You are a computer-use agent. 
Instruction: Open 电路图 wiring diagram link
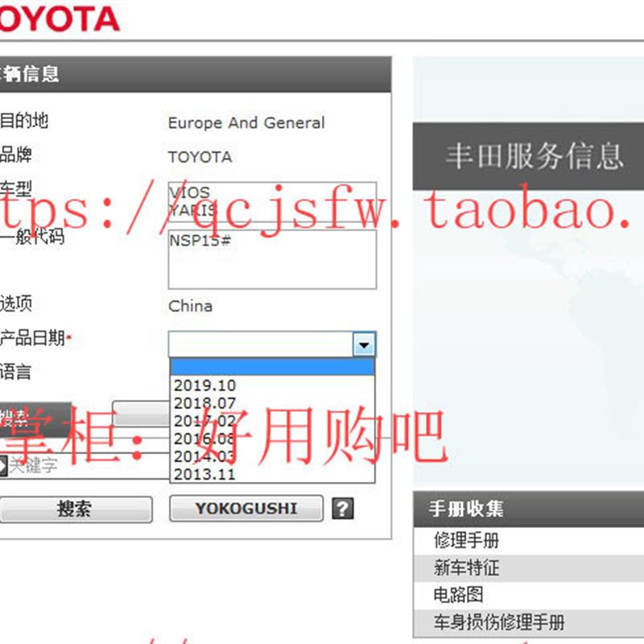click(458, 595)
